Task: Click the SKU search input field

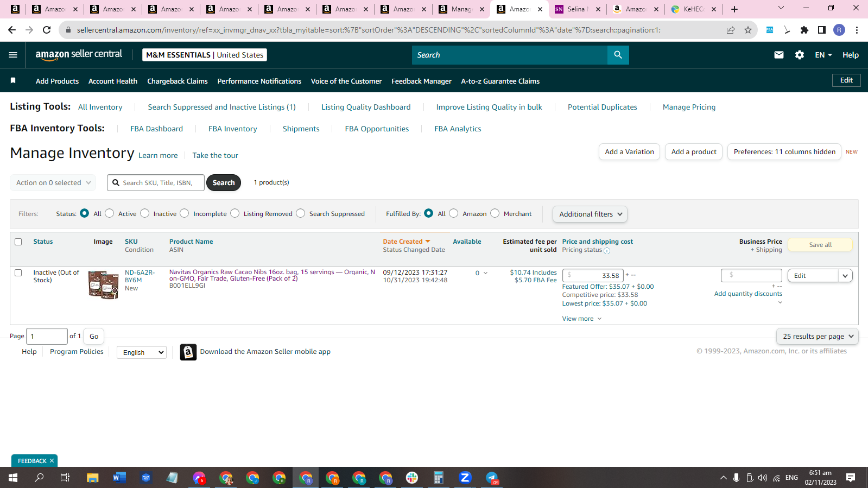Action: pyautogui.click(x=156, y=183)
